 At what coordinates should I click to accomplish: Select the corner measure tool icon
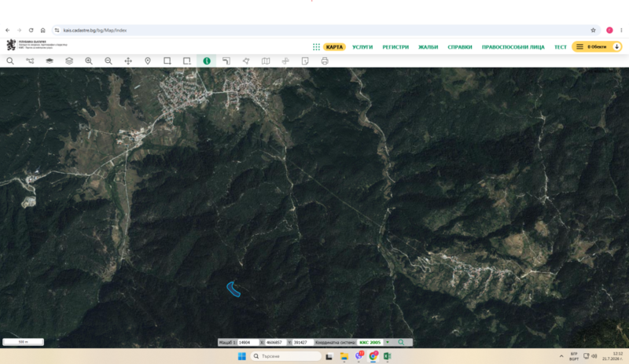[226, 61]
